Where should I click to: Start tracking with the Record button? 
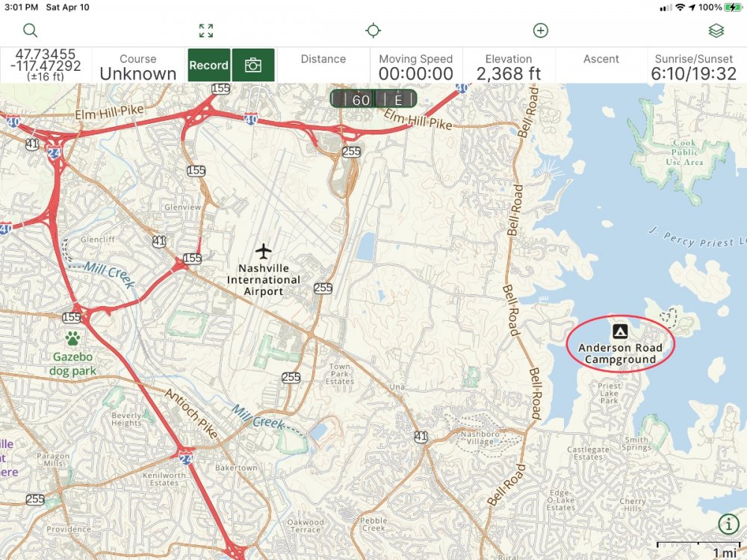tap(209, 65)
